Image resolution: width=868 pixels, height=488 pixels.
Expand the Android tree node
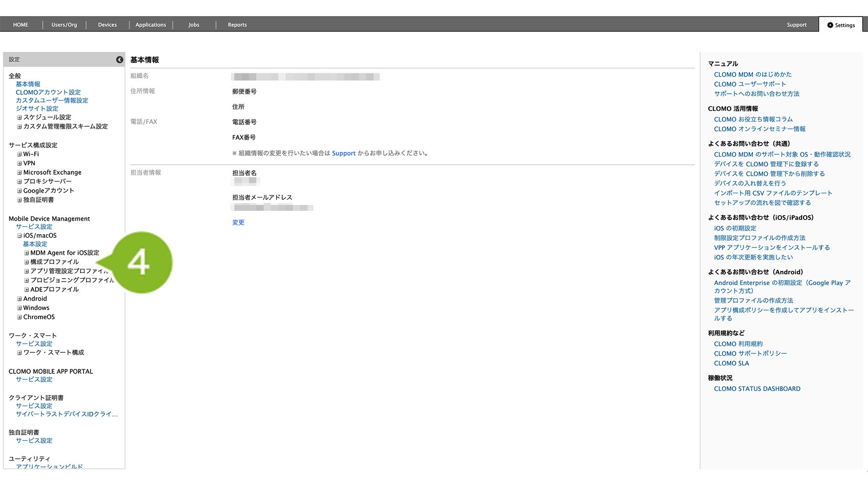click(x=20, y=299)
